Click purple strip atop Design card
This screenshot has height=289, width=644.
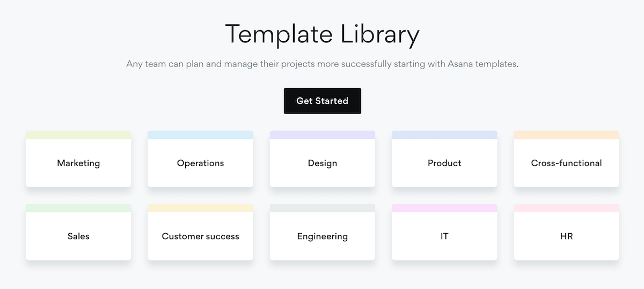coord(323,135)
